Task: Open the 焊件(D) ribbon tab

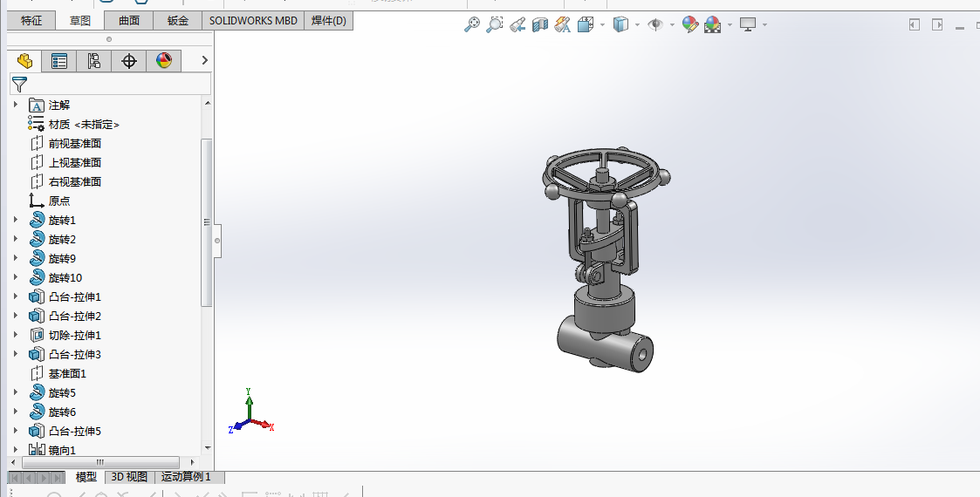Action: coord(329,21)
